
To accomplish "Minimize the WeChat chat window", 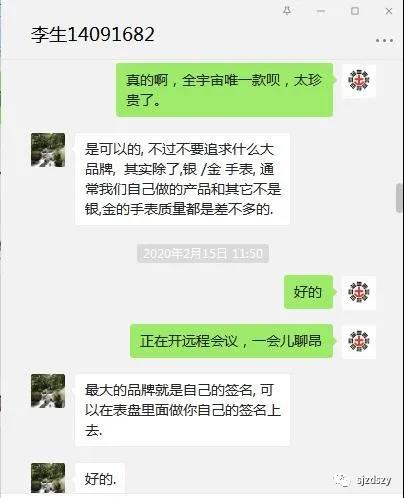I will tap(321, 11).
